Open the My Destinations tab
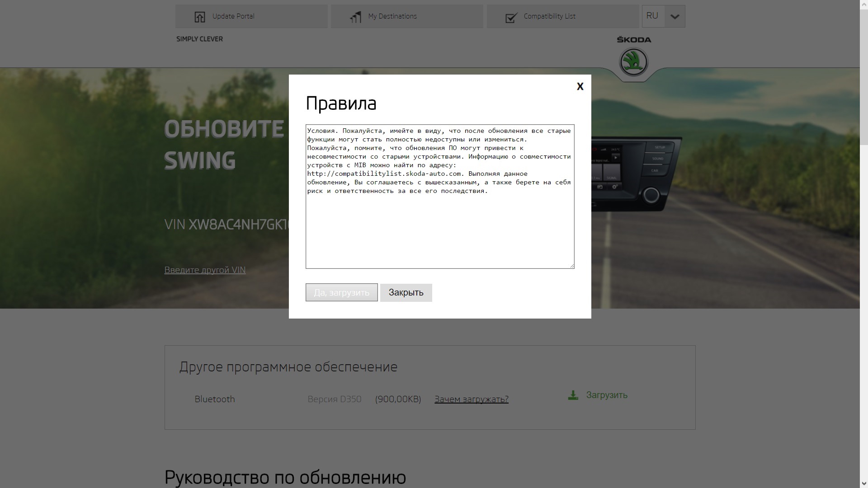868x488 pixels. (x=407, y=16)
